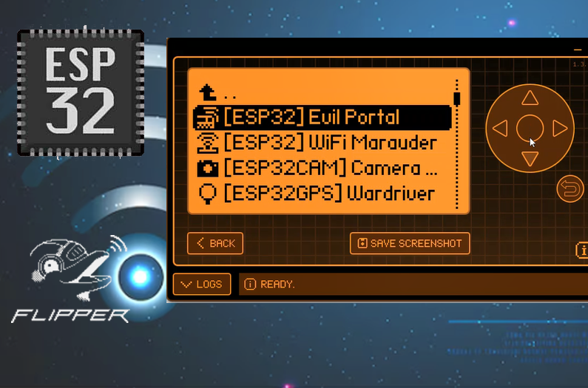The width and height of the screenshot is (588, 388).
Task: Click the up-folder arrow icon
Action: (207, 92)
